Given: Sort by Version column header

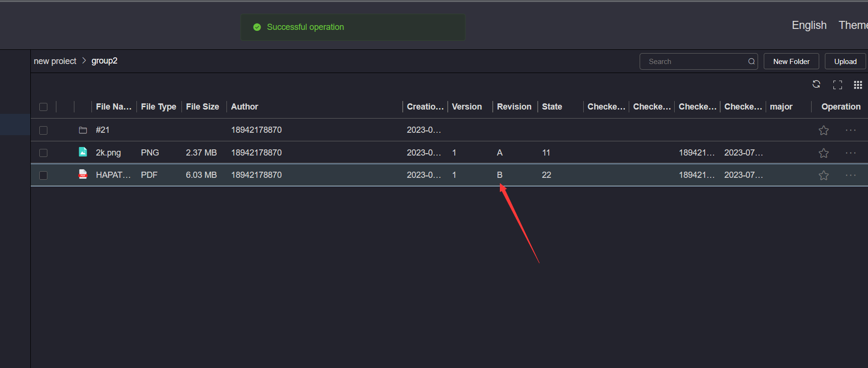Looking at the screenshot, I should 467,107.
